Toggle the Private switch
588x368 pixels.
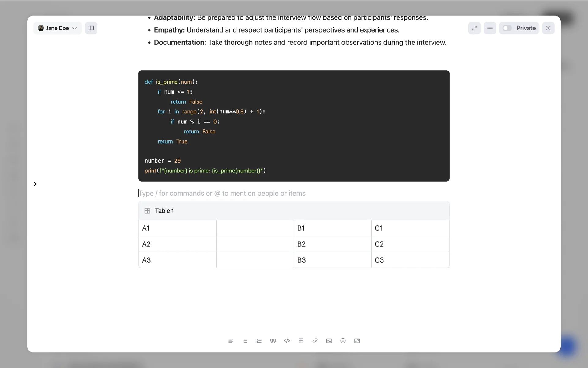(507, 28)
